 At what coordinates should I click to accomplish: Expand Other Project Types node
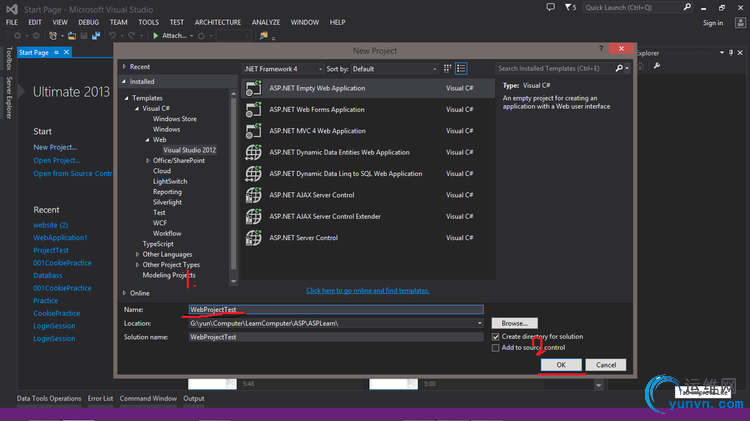(x=137, y=265)
